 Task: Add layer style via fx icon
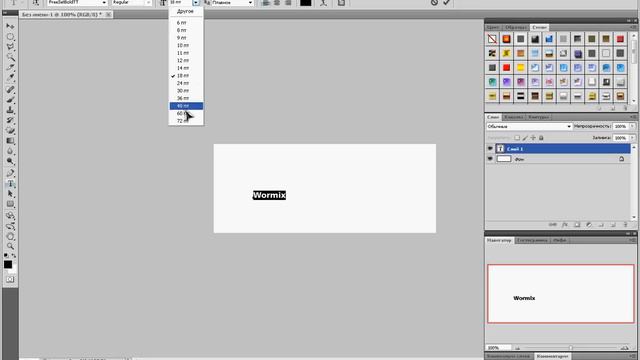(565, 224)
